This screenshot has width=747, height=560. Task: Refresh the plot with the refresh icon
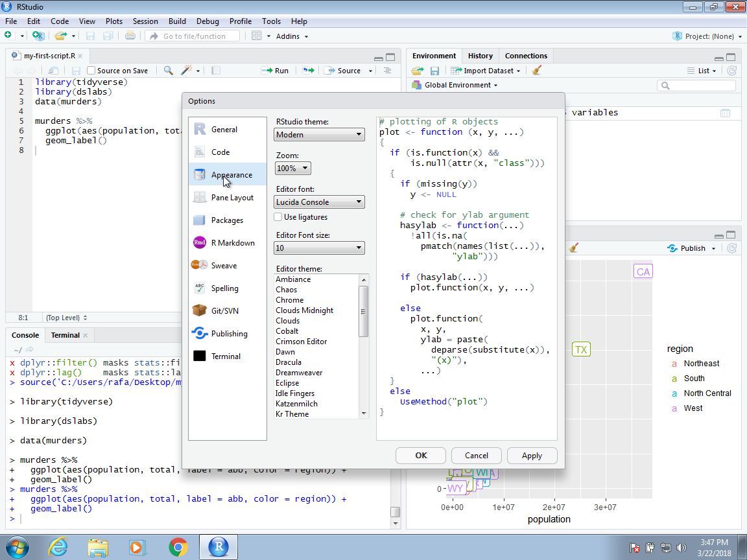coord(731,248)
